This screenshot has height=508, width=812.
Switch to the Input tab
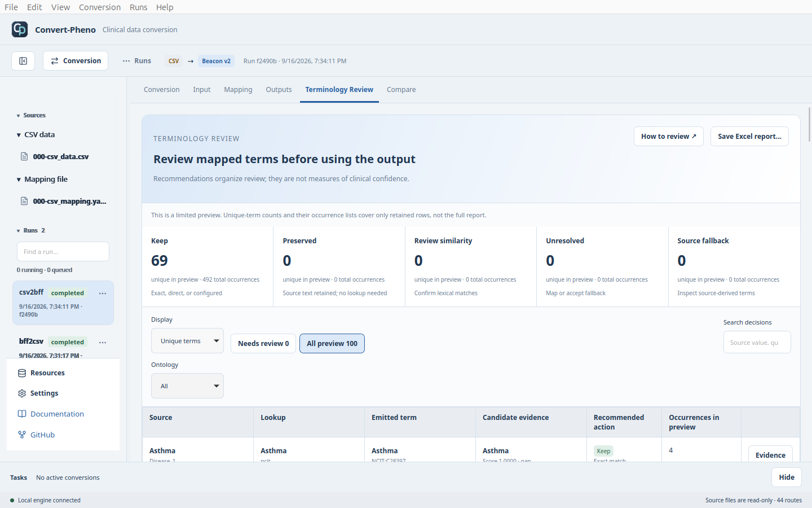(201, 90)
